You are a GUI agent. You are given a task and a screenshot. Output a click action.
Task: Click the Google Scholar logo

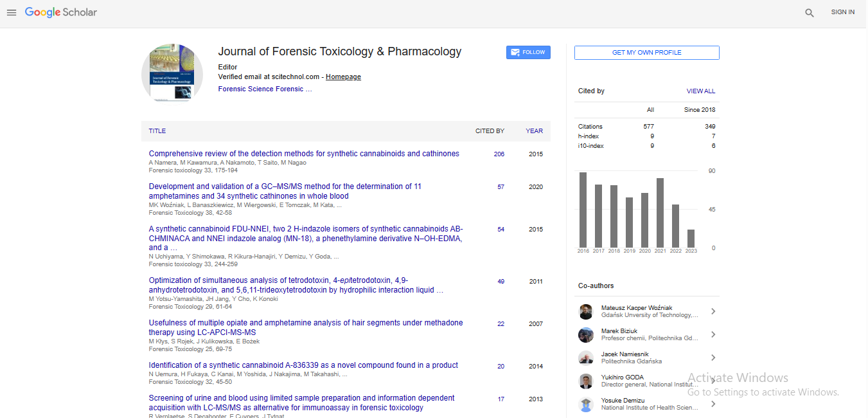(61, 12)
